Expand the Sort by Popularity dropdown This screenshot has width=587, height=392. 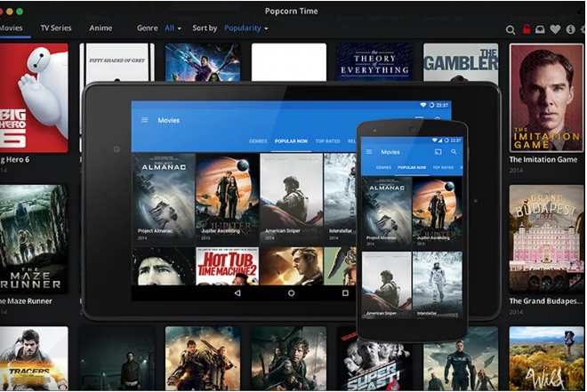[x=246, y=28]
